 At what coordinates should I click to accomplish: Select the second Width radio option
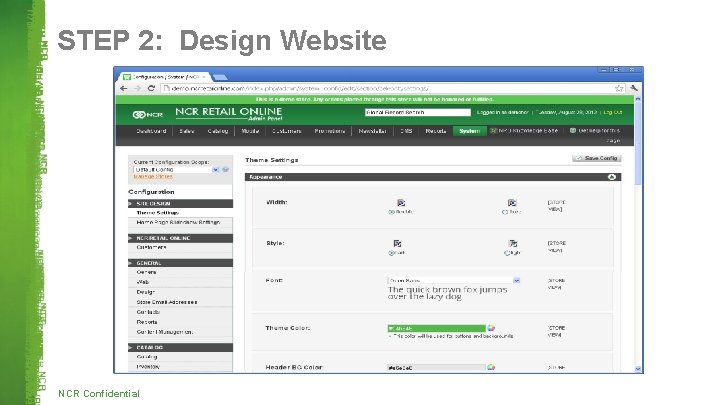(x=505, y=212)
